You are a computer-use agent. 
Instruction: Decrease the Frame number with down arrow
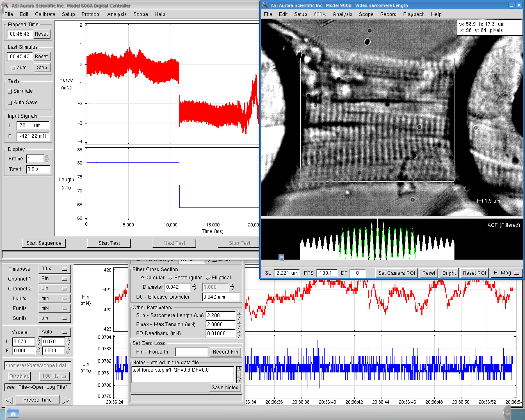tap(47, 161)
